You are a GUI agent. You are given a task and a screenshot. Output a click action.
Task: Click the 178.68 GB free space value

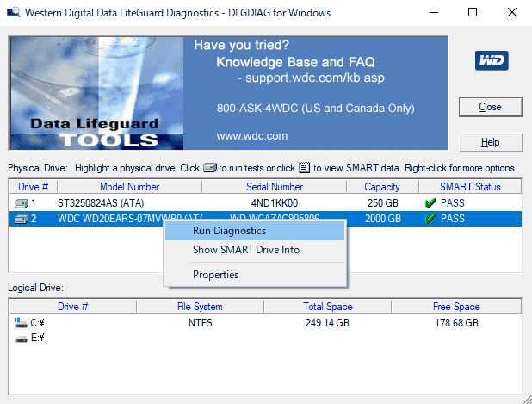pyautogui.click(x=457, y=323)
